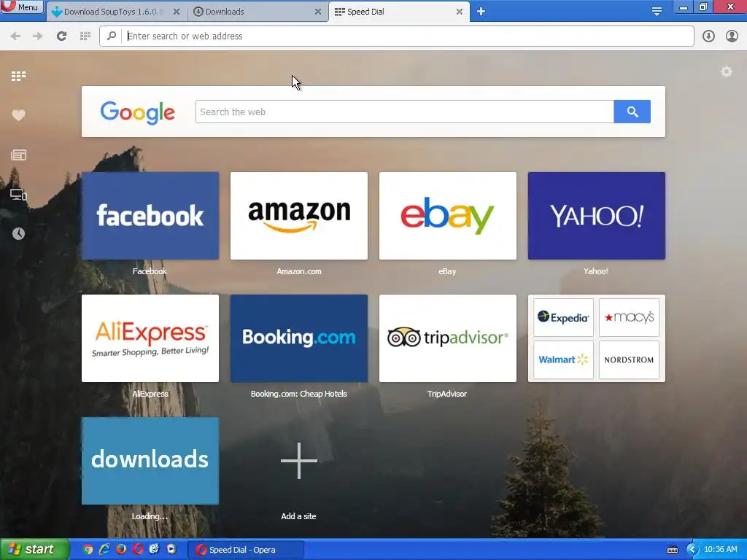Focus the search or web address field

tap(396, 36)
